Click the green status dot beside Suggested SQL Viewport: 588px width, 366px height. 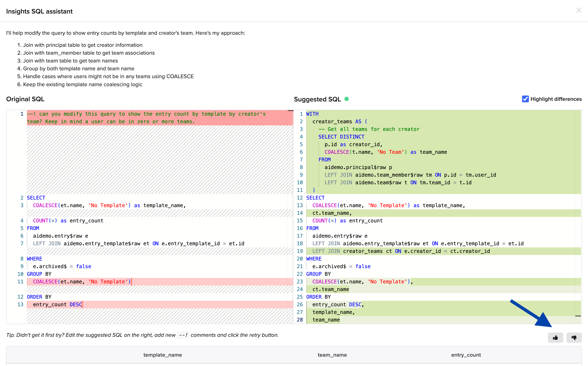(347, 99)
